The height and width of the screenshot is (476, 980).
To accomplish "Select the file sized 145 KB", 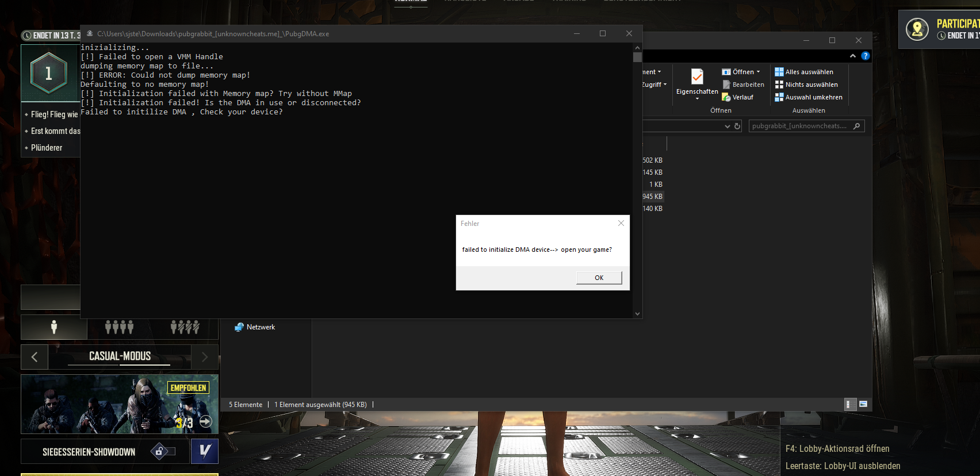I will point(653,172).
